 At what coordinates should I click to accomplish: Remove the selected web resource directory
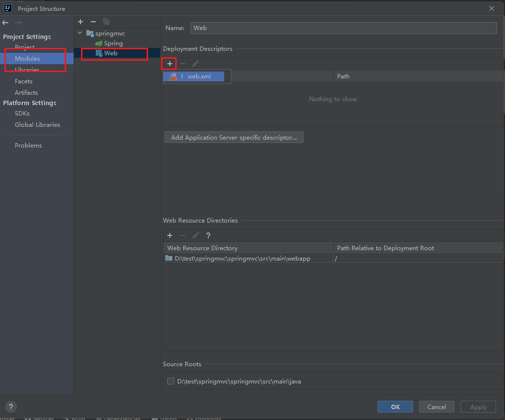pyautogui.click(x=183, y=235)
